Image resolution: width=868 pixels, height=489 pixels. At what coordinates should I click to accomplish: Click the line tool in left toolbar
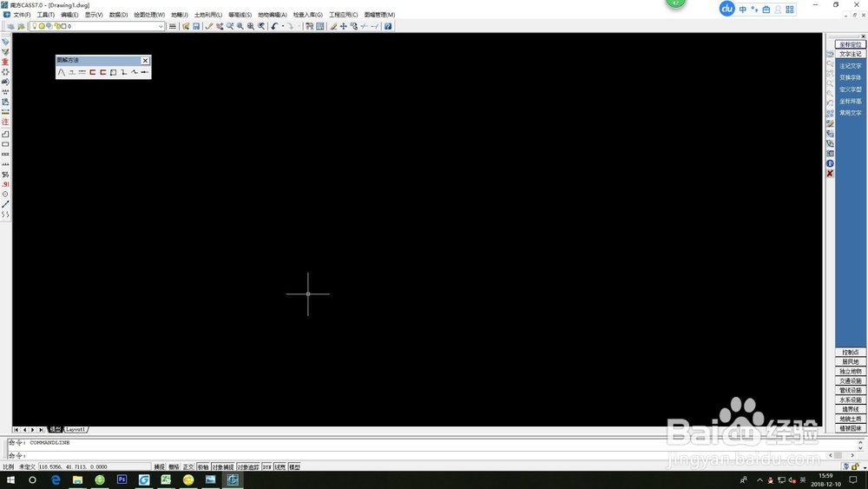pyautogui.click(x=5, y=204)
